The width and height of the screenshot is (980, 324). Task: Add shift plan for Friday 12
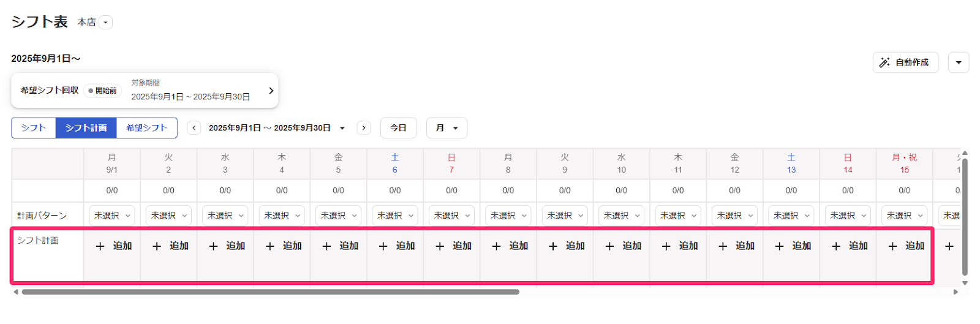[736, 246]
